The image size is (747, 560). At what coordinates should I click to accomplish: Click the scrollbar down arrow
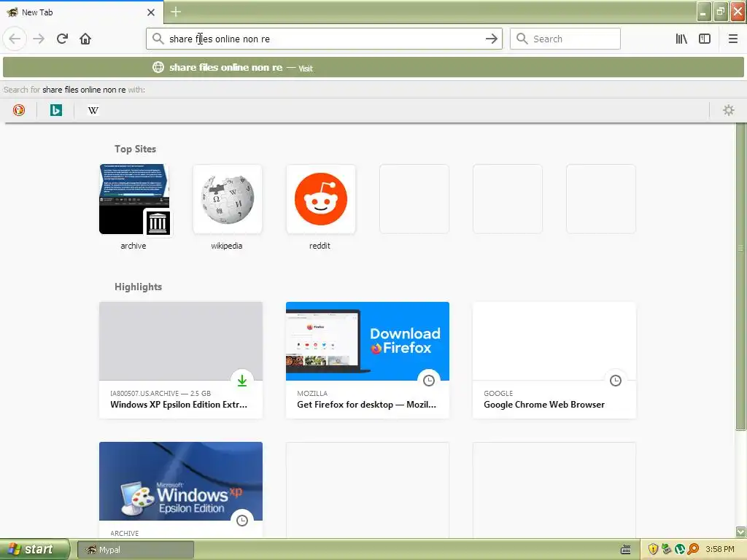(740, 532)
